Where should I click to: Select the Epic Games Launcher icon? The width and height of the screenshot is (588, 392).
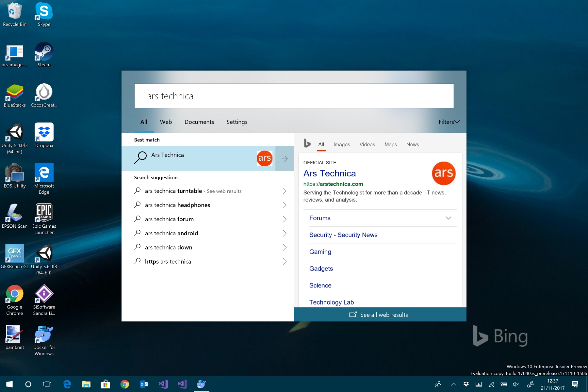(x=44, y=220)
